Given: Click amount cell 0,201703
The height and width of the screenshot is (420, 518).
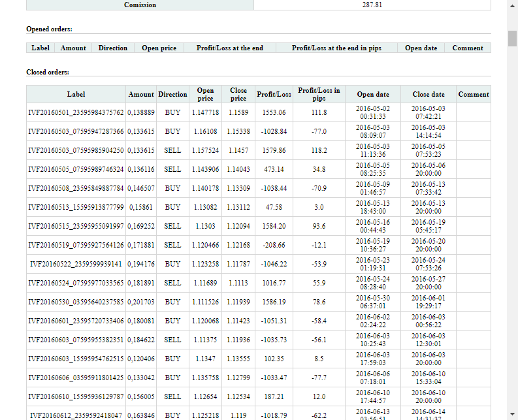Looking at the screenshot, I should 141,302.
